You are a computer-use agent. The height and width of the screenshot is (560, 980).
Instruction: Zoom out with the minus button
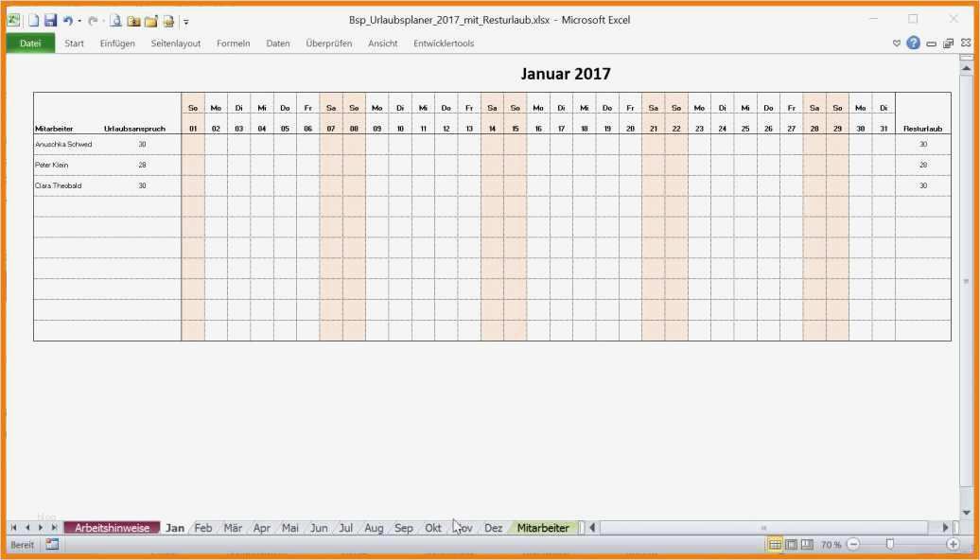click(x=853, y=544)
